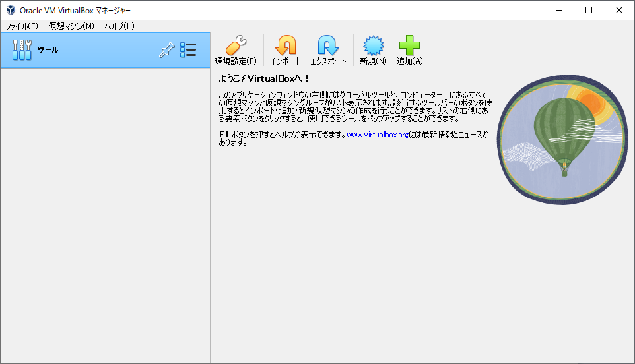Create a new VM with 新規(N) icon
This screenshot has height=364, width=635.
(x=373, y=50)
